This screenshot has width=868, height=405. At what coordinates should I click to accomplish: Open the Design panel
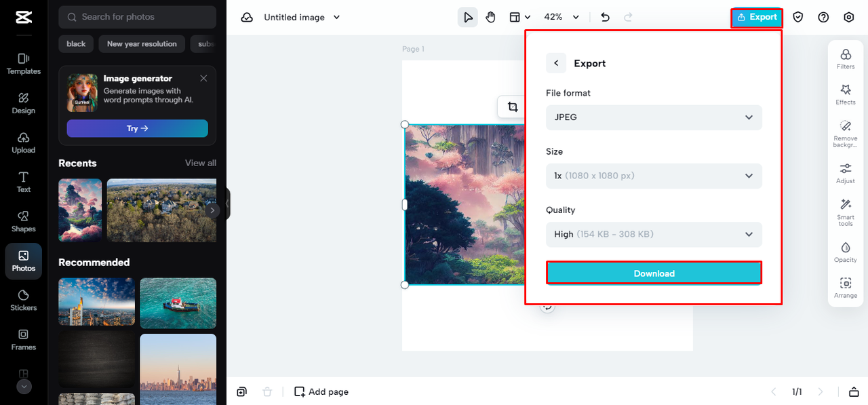point(24,103)
